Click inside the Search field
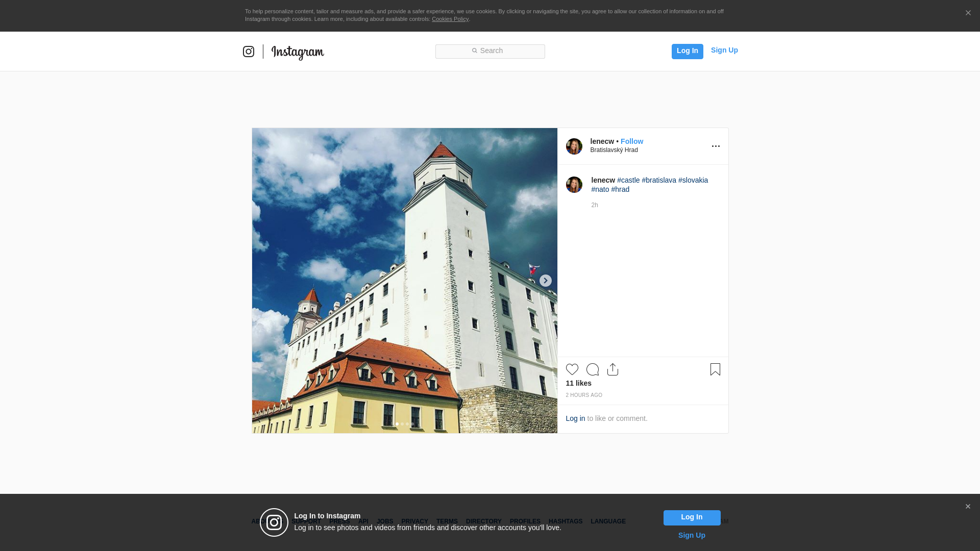The width and height of the screenshot is (980, 551). pyautogui.click(x=490, y=51)
